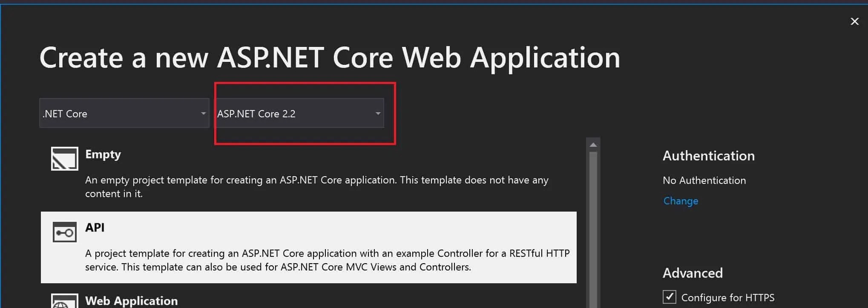The image size is (868, 308).
Task: Select the Empty project template title
Action: 103,154
